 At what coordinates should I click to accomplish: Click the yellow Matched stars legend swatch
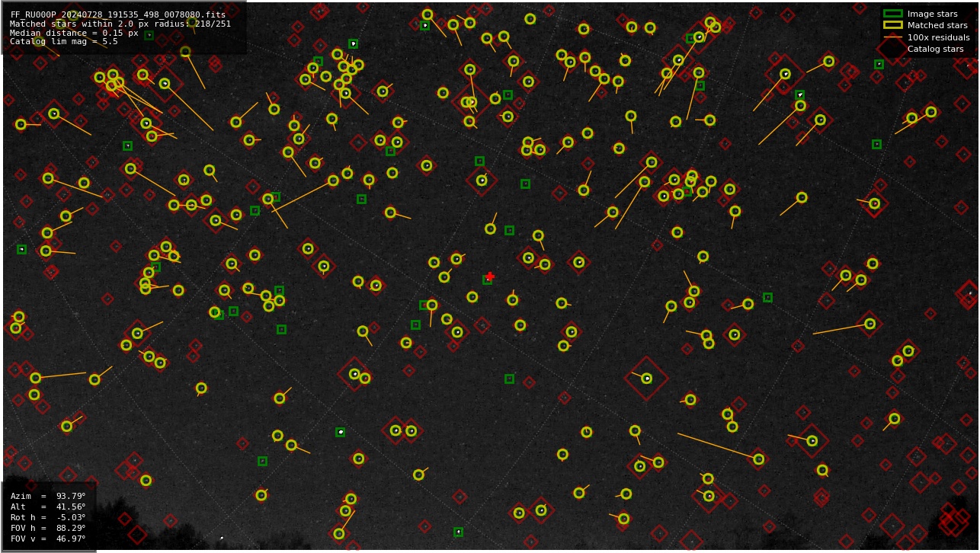892,25
